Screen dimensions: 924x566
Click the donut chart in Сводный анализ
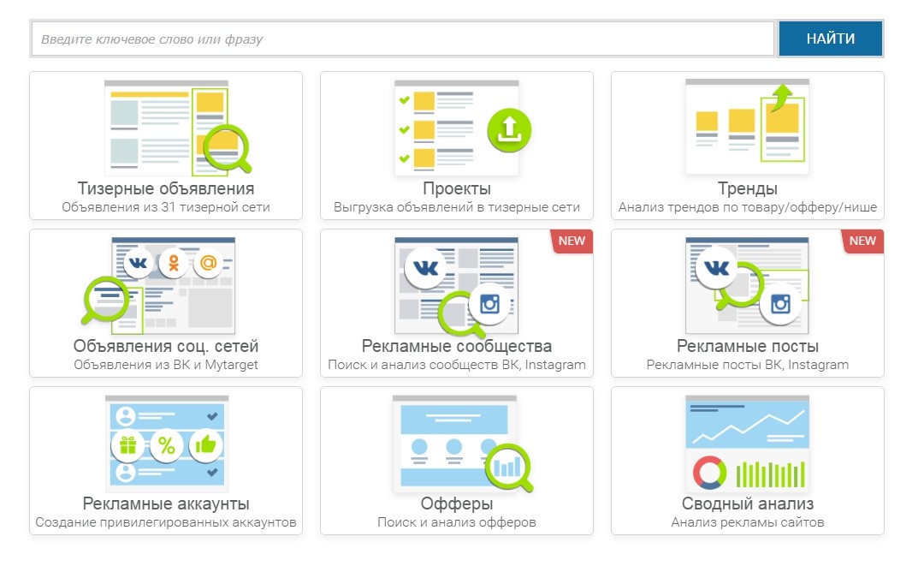pos(709,473)
